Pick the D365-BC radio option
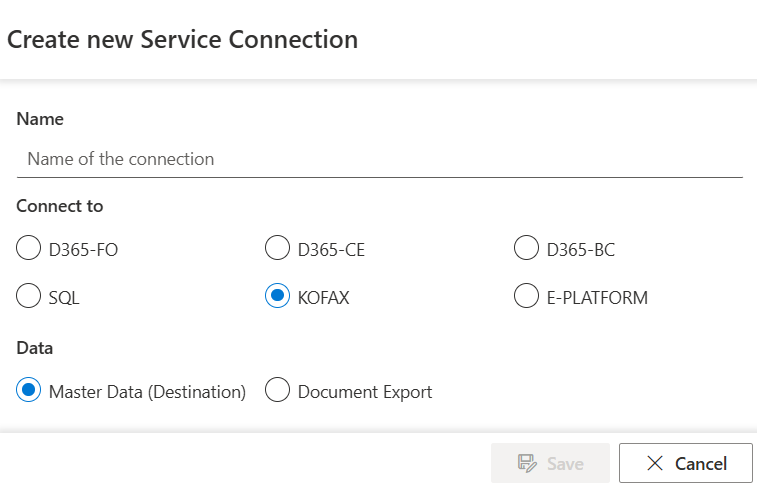757x486 pixels. (x=526, y=249)
